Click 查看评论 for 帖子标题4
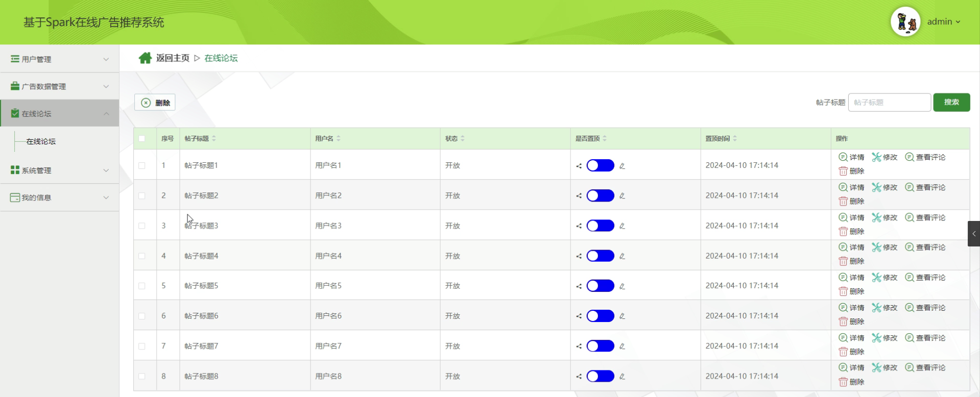Image resolution: width=980 pixels, height=397 pixels. click(925, 247)
